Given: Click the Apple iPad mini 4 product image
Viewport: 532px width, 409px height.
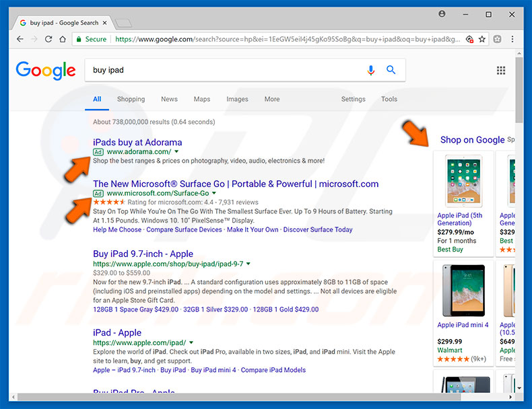Looking at the screenshot, I should tap(463, 291).
